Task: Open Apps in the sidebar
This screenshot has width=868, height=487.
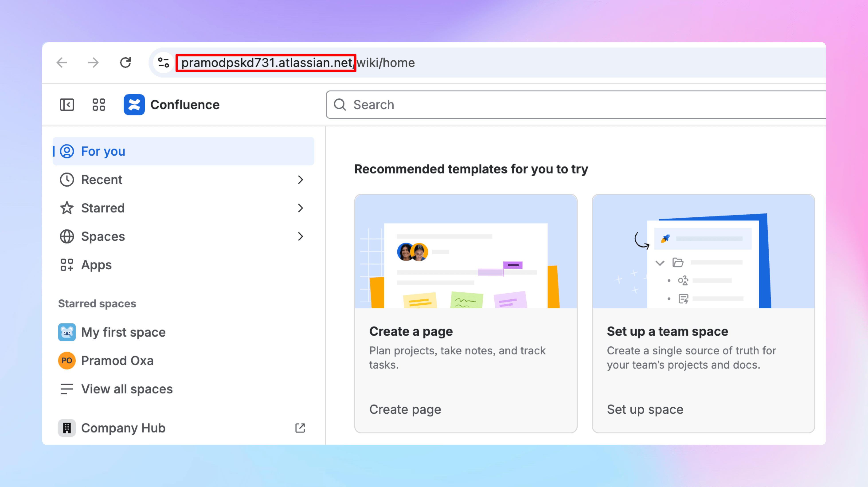Action: [96, 265]
